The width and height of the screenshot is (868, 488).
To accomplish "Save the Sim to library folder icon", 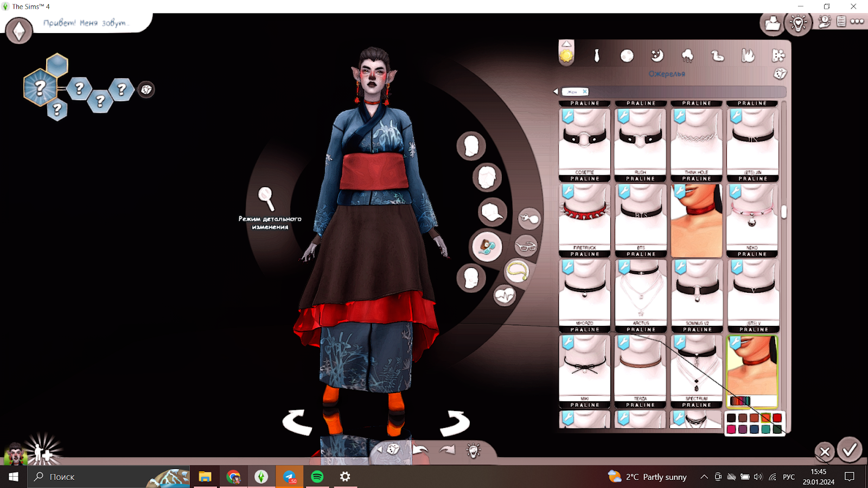I will [x=773, y=23].
